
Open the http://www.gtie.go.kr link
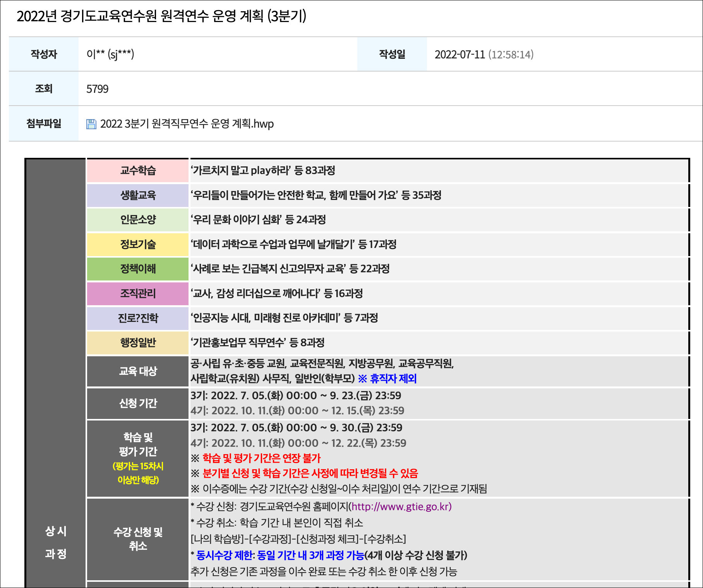[401, 506]
